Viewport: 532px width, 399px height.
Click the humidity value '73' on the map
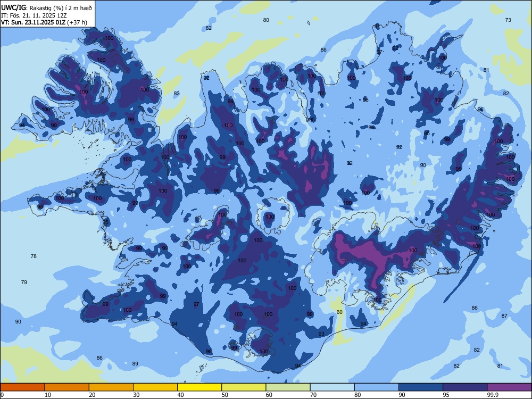tap(508, 20)
